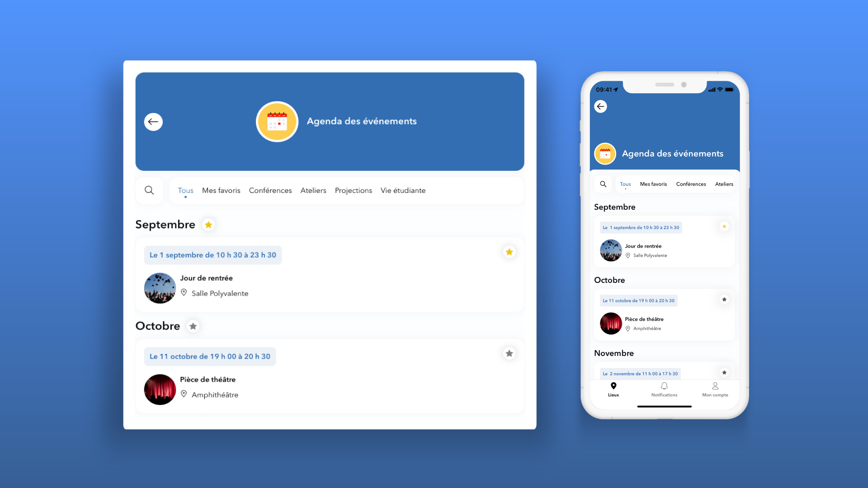868x488 pixels.
Task: Toggle the Septembre favorite star icon
Action: pyautogui.click(x=208, y=225)
